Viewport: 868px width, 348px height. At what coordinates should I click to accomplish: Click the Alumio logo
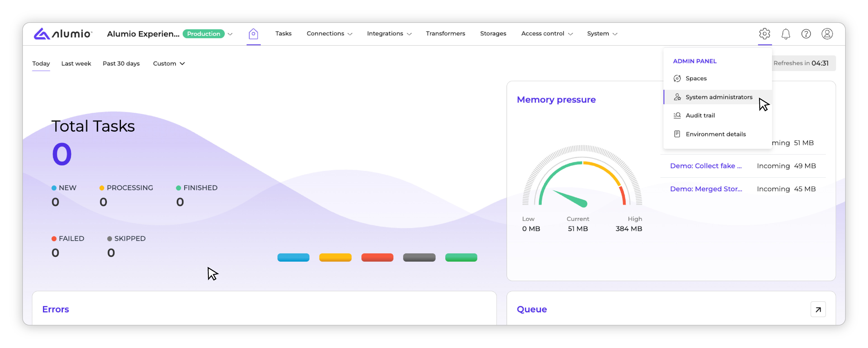63,34
